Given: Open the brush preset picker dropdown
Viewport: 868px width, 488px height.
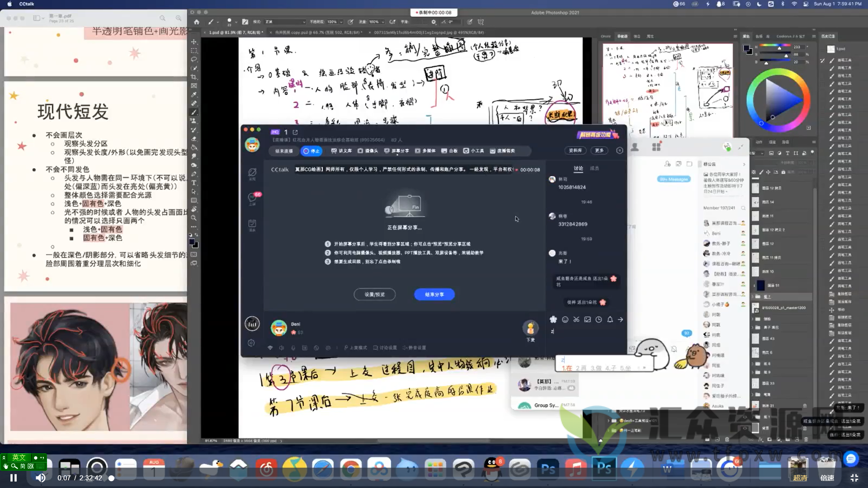Looking at the screenshot, I should click(231, 21).
